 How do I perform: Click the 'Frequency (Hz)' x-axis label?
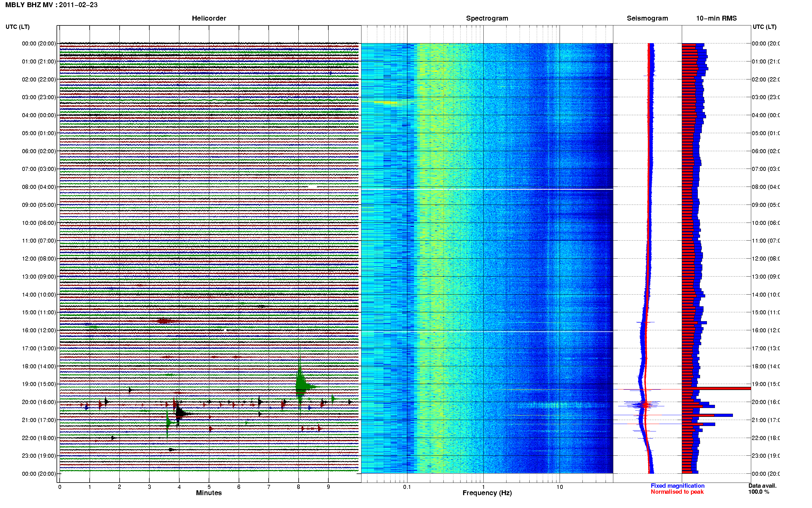[487, 493]
